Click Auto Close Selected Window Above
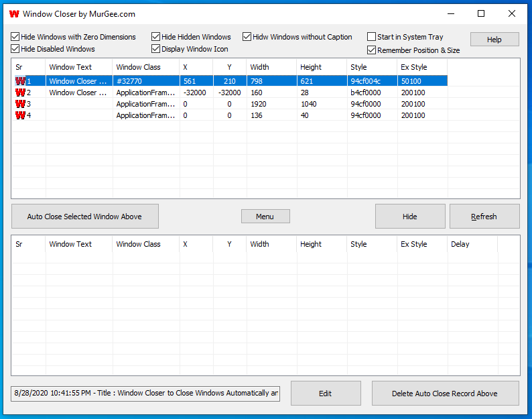532x419 pixels. click(85, 217)
